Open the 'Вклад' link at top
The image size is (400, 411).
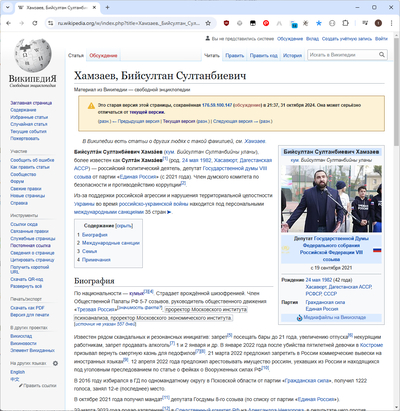[312, 39]
